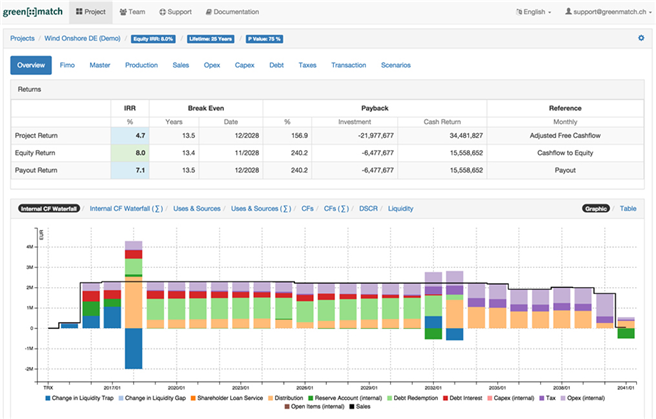Screen dimensions: 656x419
Task: Open the Documentation page
Action: click(232, 12)
